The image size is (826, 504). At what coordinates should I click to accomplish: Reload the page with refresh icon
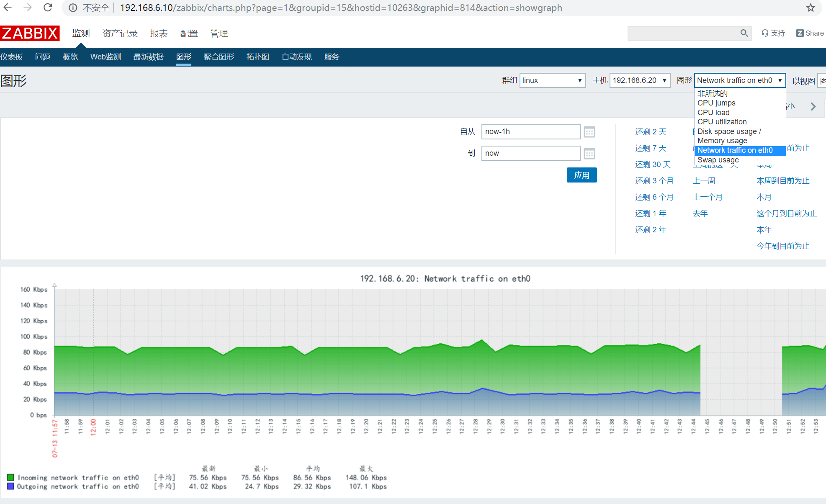pyautogui.click(x=48, y=8)
